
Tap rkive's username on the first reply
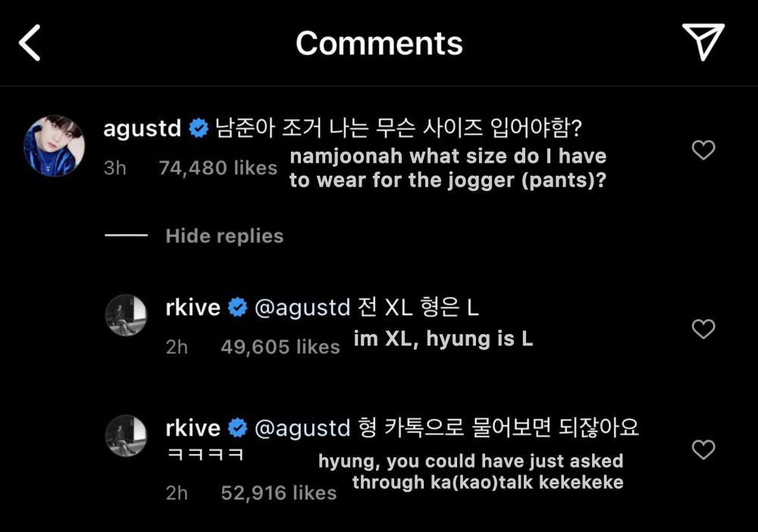[193, 307]
